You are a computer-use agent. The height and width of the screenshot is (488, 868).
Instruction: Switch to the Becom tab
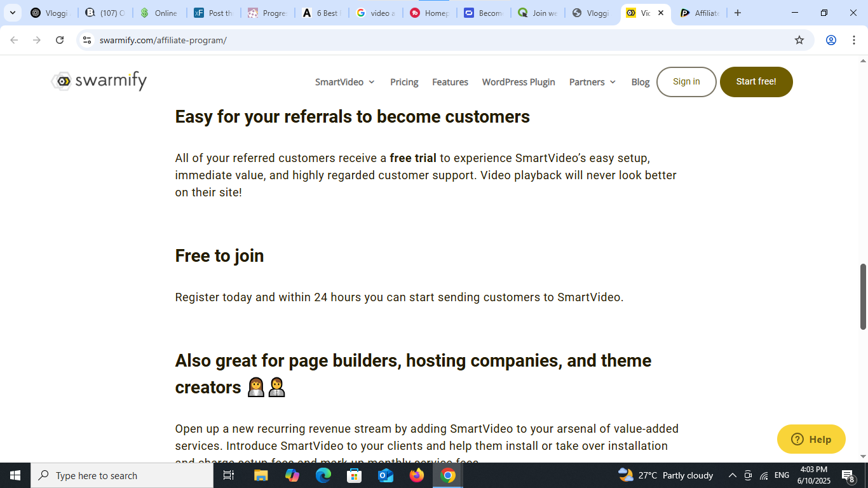484,13
